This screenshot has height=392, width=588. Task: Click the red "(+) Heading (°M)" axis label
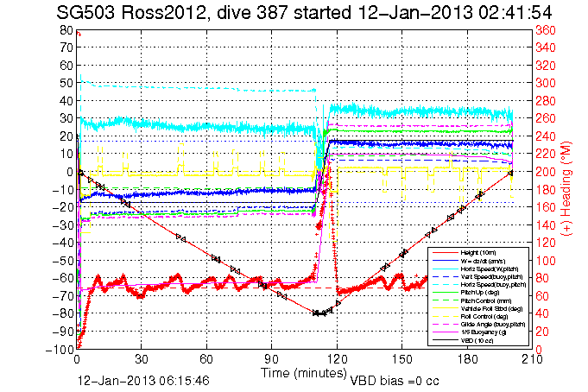point(566,189)
